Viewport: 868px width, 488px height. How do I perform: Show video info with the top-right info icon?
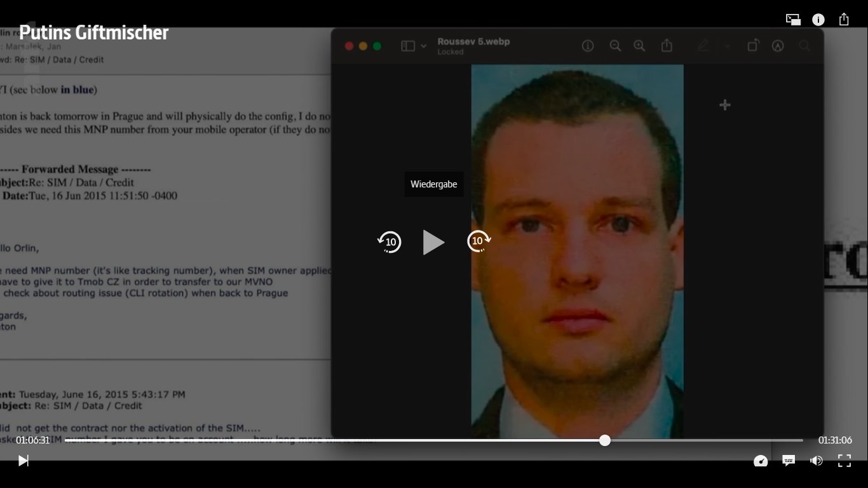point(818,20)
